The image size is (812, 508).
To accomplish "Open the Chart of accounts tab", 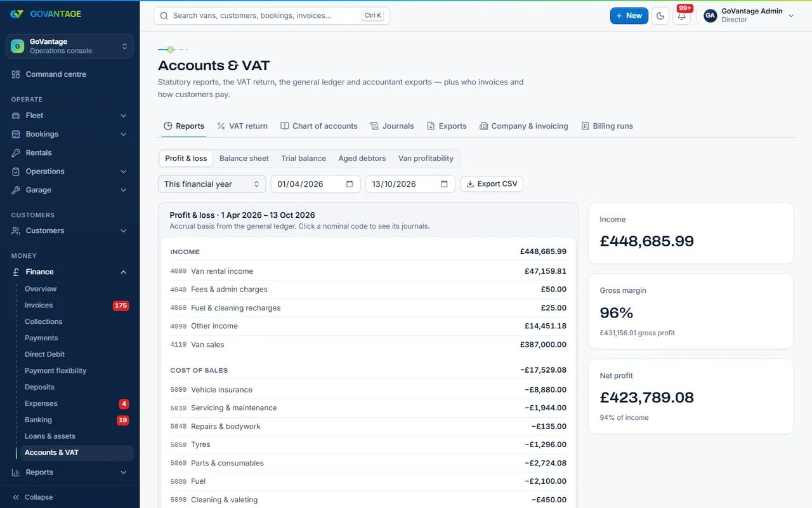I will [319, 126].
